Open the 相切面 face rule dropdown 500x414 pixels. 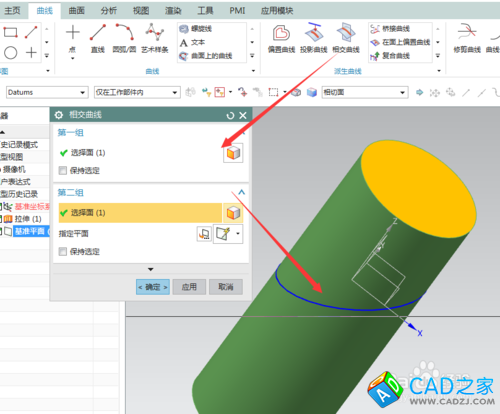point(365,92)
